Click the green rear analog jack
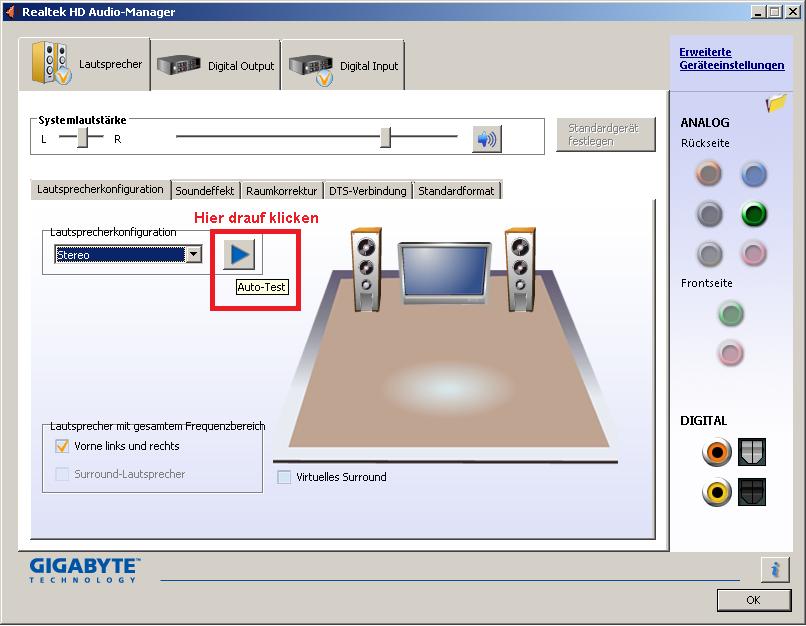806x626 pixels. click(x=754, y=214)
